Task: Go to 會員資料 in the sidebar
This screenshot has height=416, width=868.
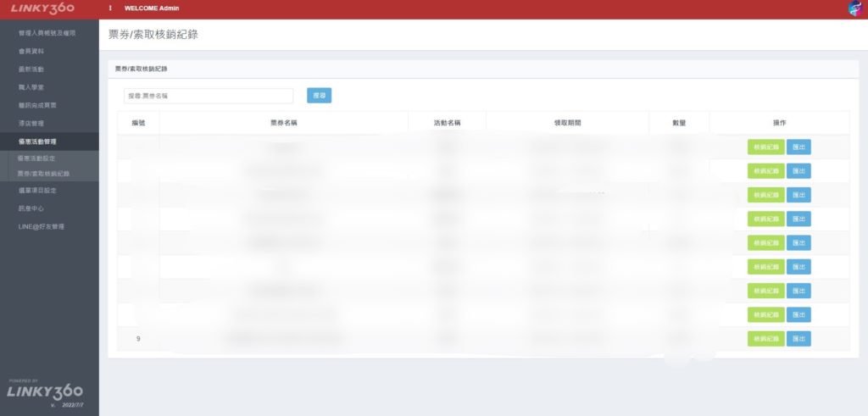Action: point(31,51)
